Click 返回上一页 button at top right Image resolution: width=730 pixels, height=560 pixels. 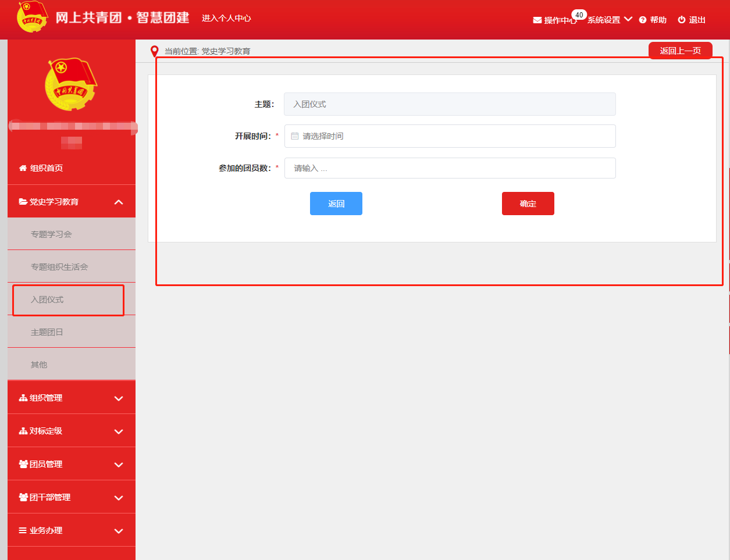pos(680,51)
